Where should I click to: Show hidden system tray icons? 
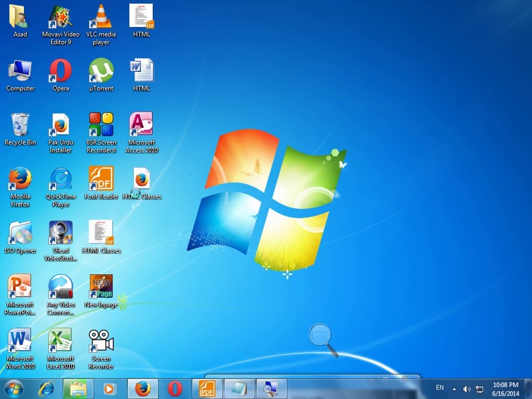coord(454,389)
